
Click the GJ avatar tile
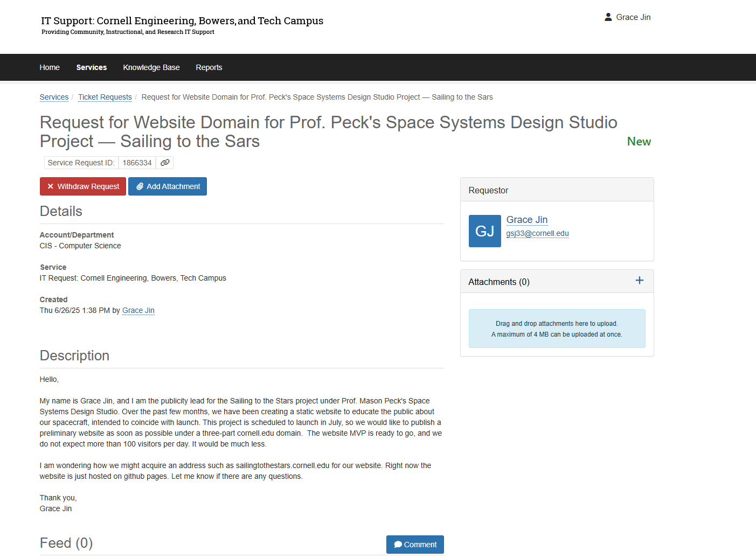484,231
